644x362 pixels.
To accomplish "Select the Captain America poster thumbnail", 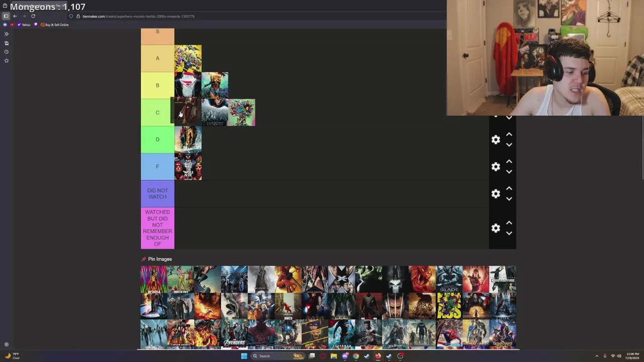I will [181, 333].
